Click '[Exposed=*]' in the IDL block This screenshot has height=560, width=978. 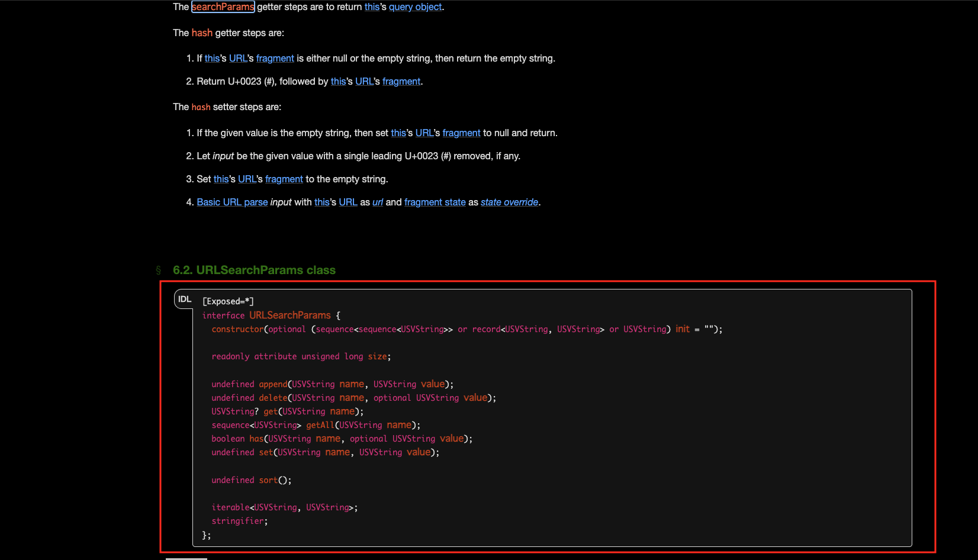tap(228, 301)
